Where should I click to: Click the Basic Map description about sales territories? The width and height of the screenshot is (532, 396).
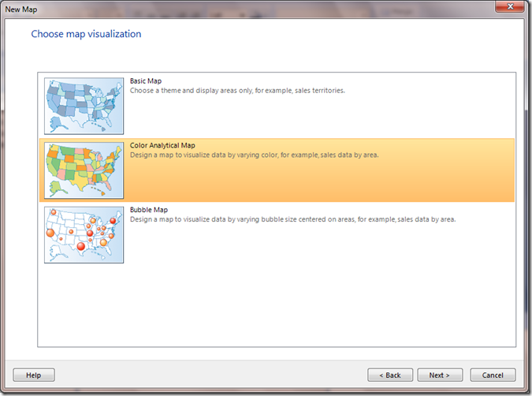click(x=237, y=91)
